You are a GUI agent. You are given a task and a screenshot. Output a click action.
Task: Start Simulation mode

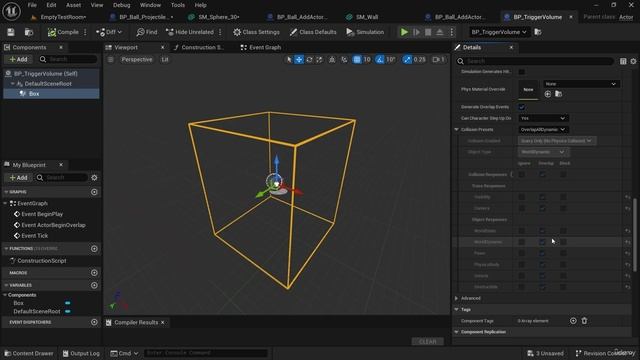click(365, 32)
